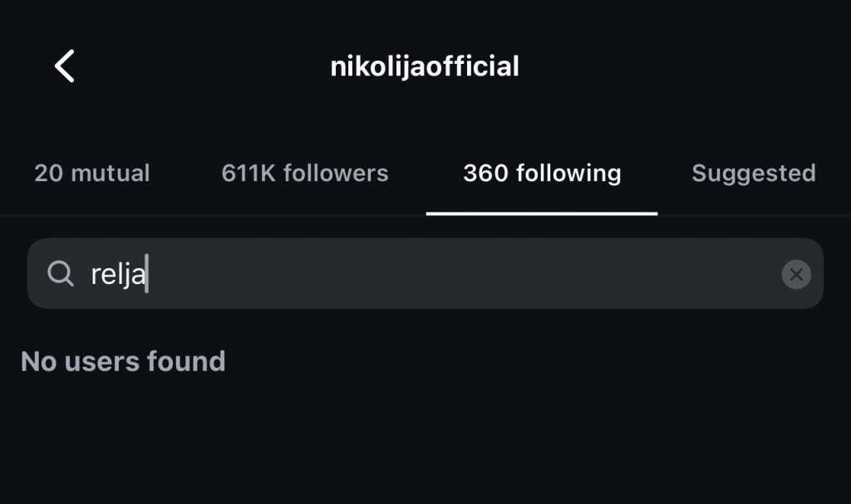The image size is (851, 504).
Task: Select the 360 following tab
Action: click(x=542, y=173)
